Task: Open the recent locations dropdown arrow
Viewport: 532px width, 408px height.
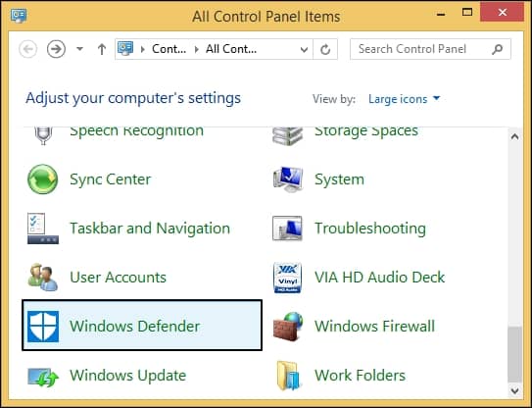Action: pos(79,49)
